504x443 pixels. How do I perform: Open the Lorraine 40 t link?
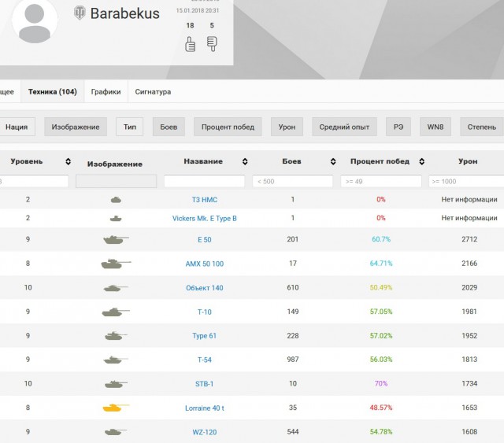tap(205, 408)
